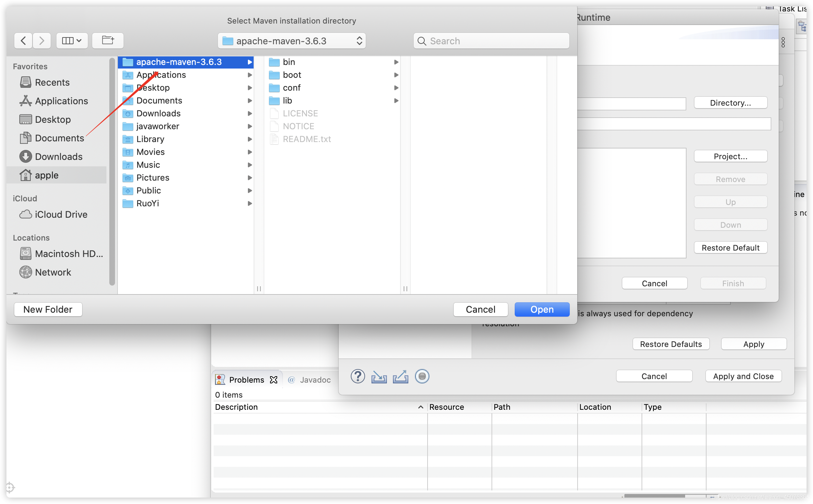Close the Problems view tab
The image size is (813, 504).
274,380
